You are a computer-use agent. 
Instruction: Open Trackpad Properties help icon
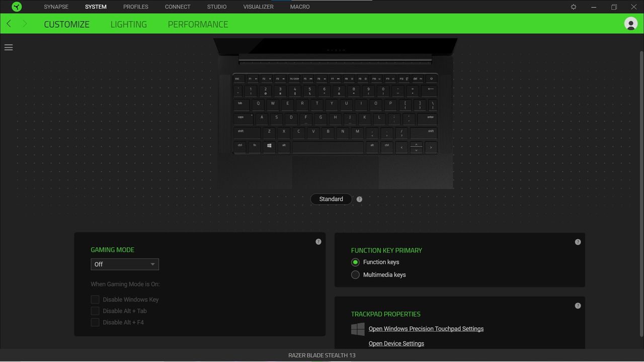(578, 306)
